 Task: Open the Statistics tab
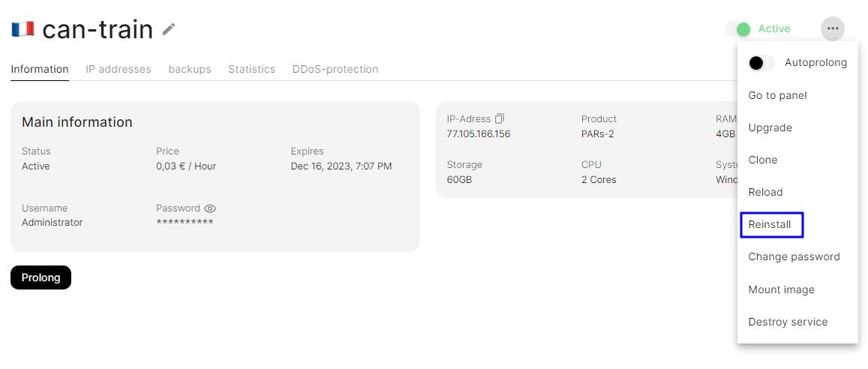click(252, 69)
